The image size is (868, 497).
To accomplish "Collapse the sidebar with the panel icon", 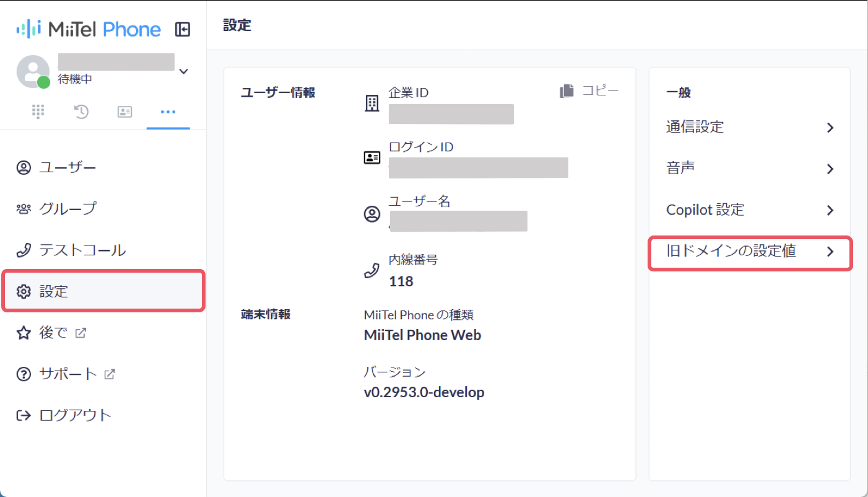I will (183, 29).
